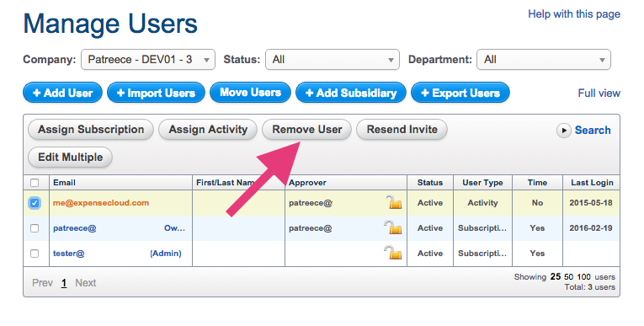The image size is (644, 326).
Task: Click the Activity user type cell
Action: point(482,203)
